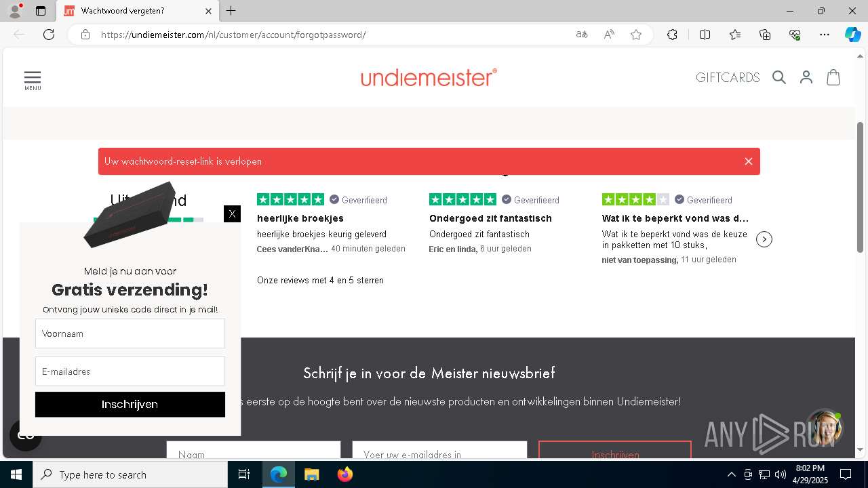Viewport: 868px width, 488px height.
Task: Open the account person icon
Action: coord(806,77)
